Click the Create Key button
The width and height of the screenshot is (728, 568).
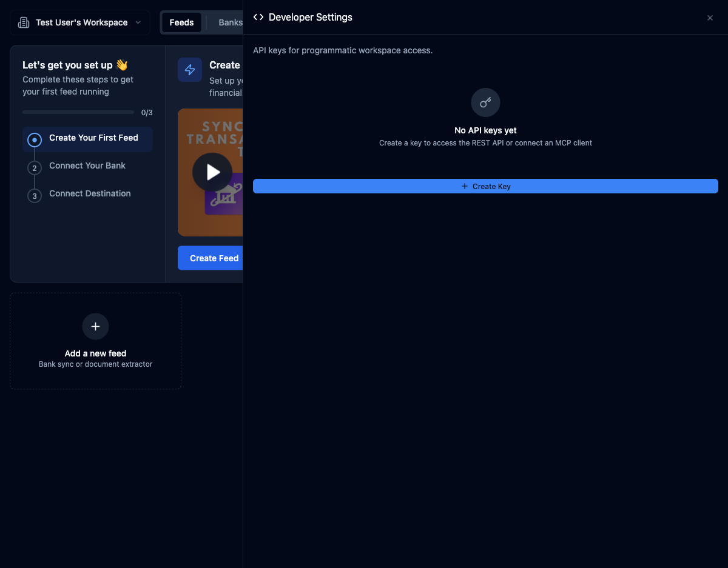[485, 186]
